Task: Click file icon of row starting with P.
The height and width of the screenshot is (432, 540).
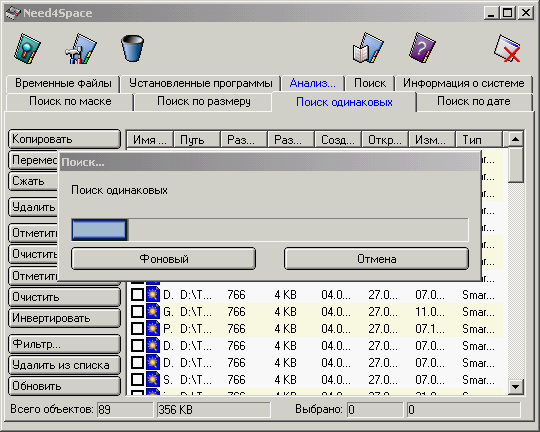Action: click(153, 328)
